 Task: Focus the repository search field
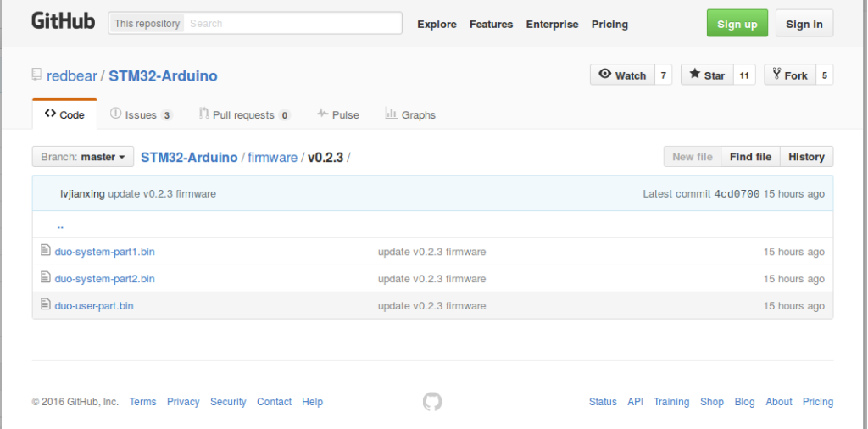click(x=292, y=24)
